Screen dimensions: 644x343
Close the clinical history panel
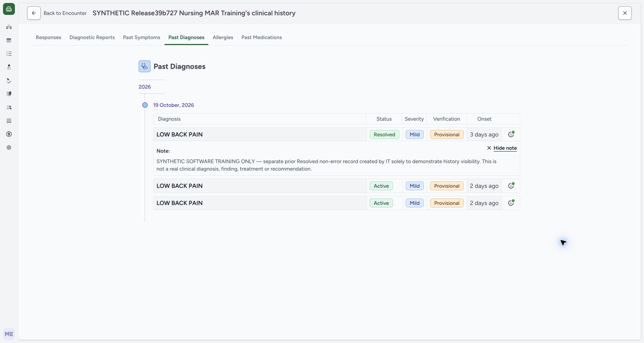[625, 13]
